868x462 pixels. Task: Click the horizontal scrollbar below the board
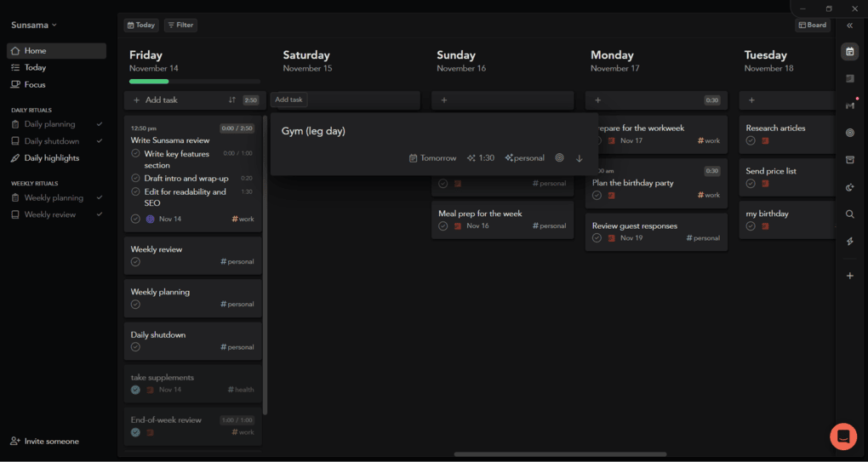click(559, 454)
